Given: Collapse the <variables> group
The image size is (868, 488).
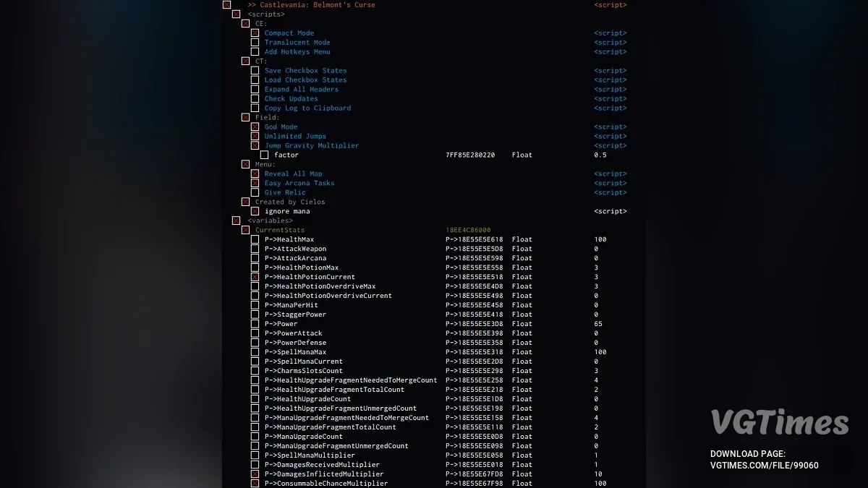Looking at the screenshot, I should [x=236, y=221].
